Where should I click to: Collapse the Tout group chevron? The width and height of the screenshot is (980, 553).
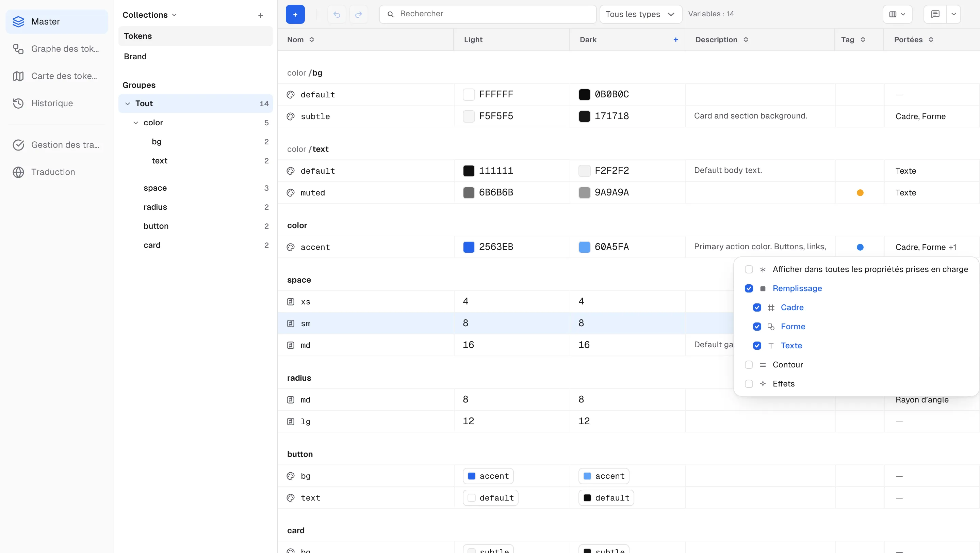click(128, 104)
